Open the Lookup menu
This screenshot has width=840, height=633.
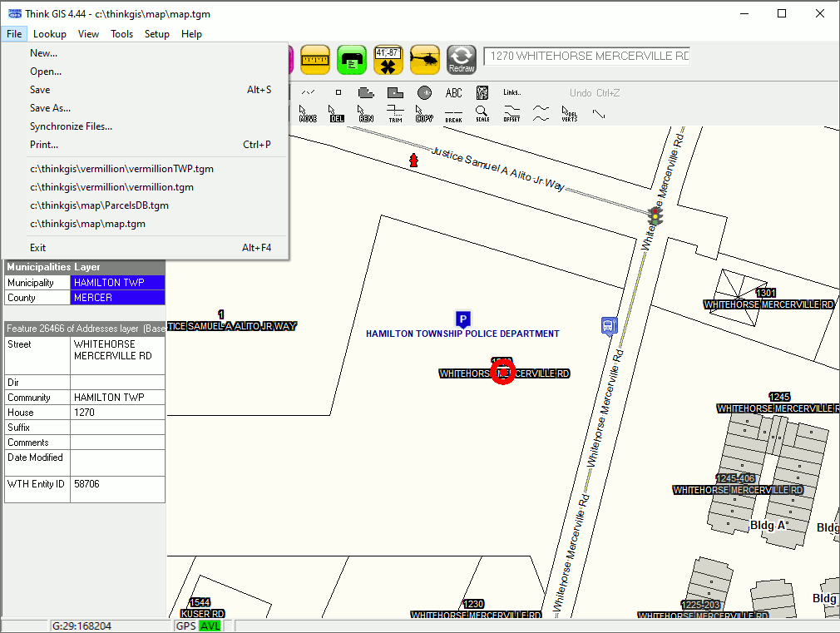tap(50, 34)
